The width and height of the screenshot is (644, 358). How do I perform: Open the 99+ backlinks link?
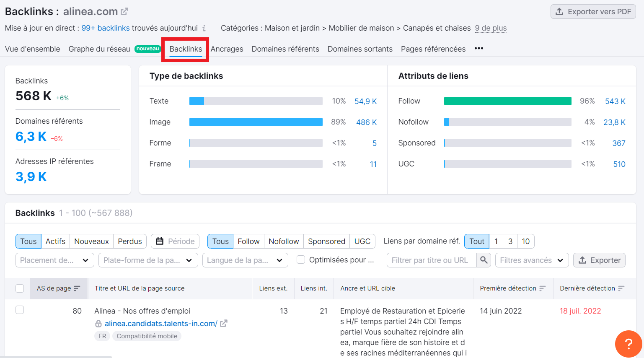point(106,28)
